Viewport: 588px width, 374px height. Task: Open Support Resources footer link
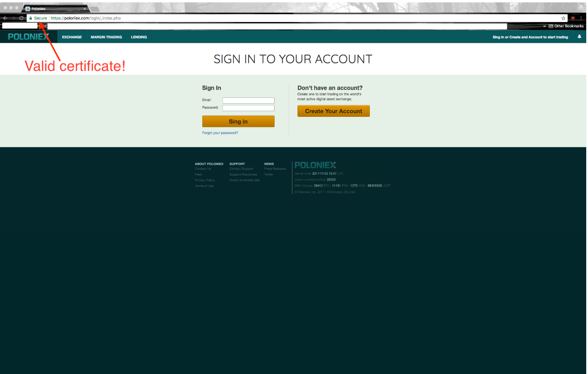click(x=243, y=175)
